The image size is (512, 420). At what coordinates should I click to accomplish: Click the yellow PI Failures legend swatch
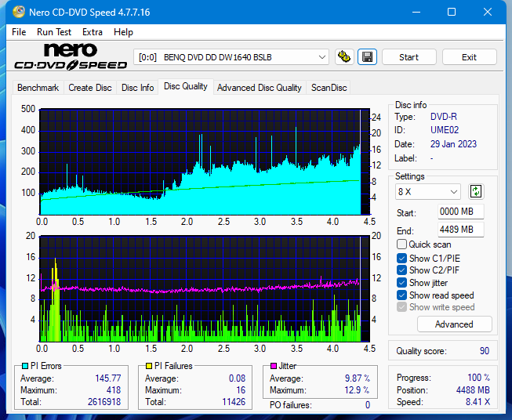tap(149, 366)
